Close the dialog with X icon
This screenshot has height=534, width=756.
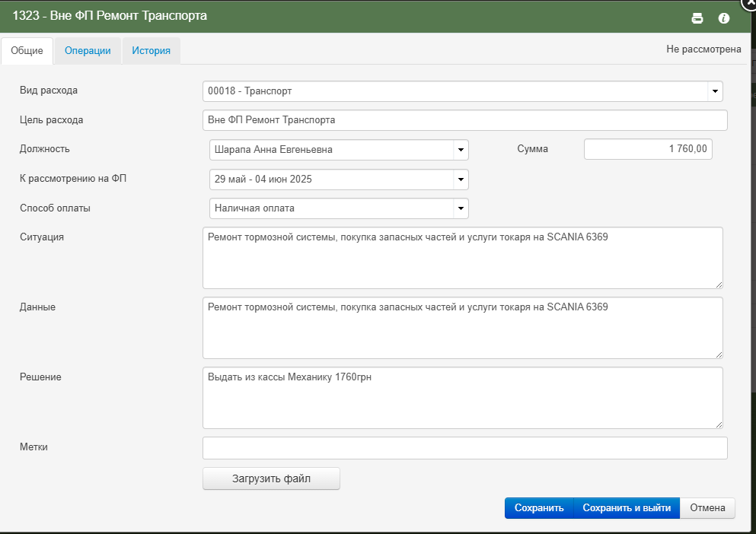749,3
